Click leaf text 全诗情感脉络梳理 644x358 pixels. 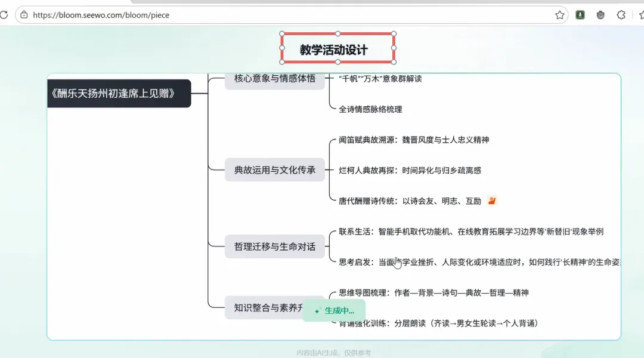(x=370, y=109)
